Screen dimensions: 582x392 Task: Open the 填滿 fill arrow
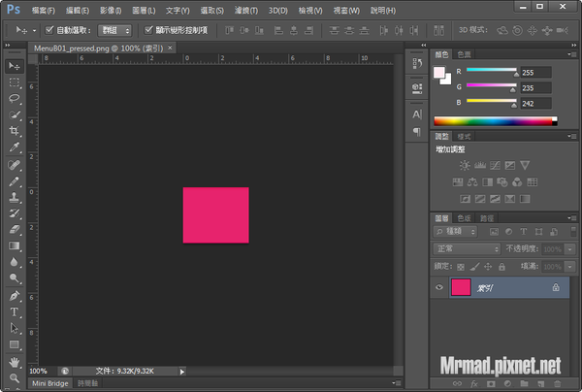tap(569, 267)
